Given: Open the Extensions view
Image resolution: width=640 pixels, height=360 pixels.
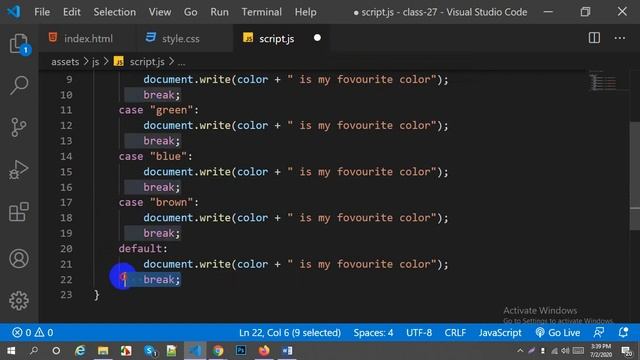Looking at the screenshot, I should tap(19, 212).
